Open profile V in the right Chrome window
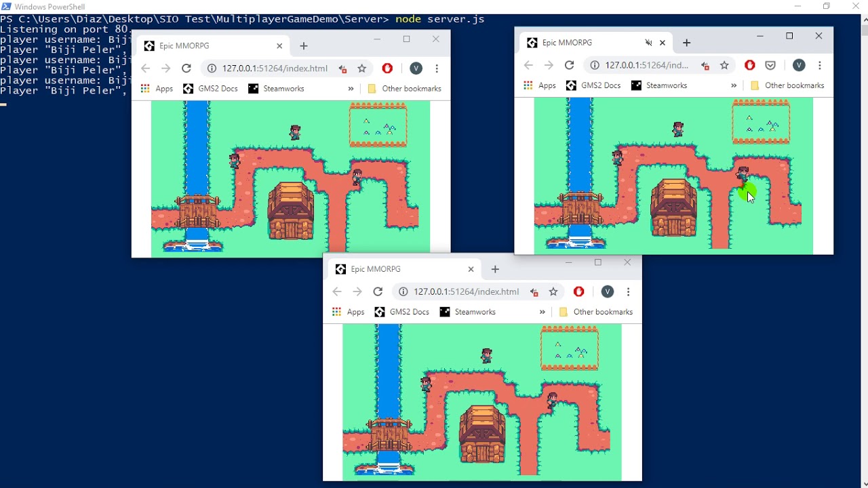The height and width of the screenshot is (488, 868). [800, 65]
